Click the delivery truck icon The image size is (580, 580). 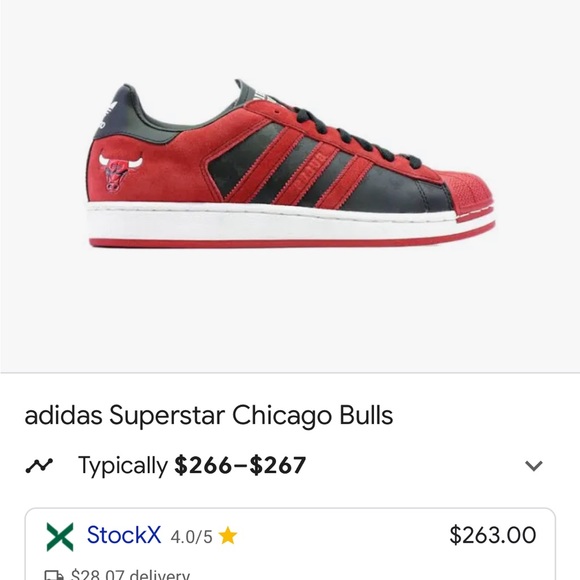[x=54, y=575]
